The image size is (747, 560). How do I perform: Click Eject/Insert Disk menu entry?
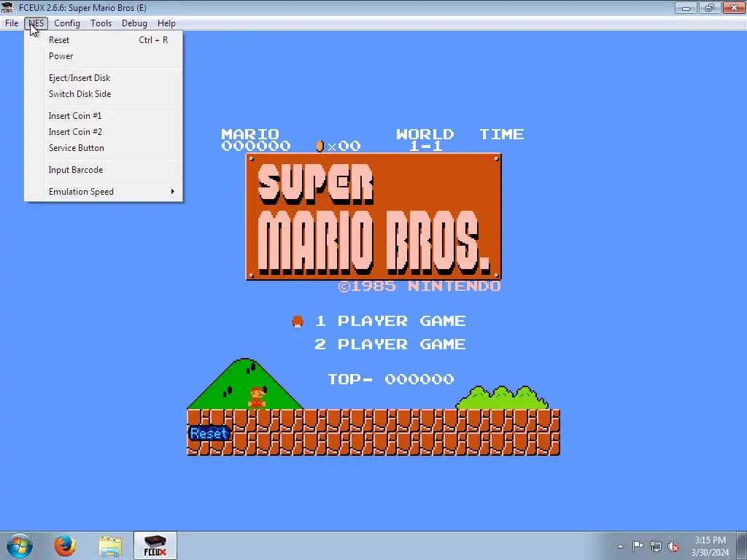click(x=104, y=78)
